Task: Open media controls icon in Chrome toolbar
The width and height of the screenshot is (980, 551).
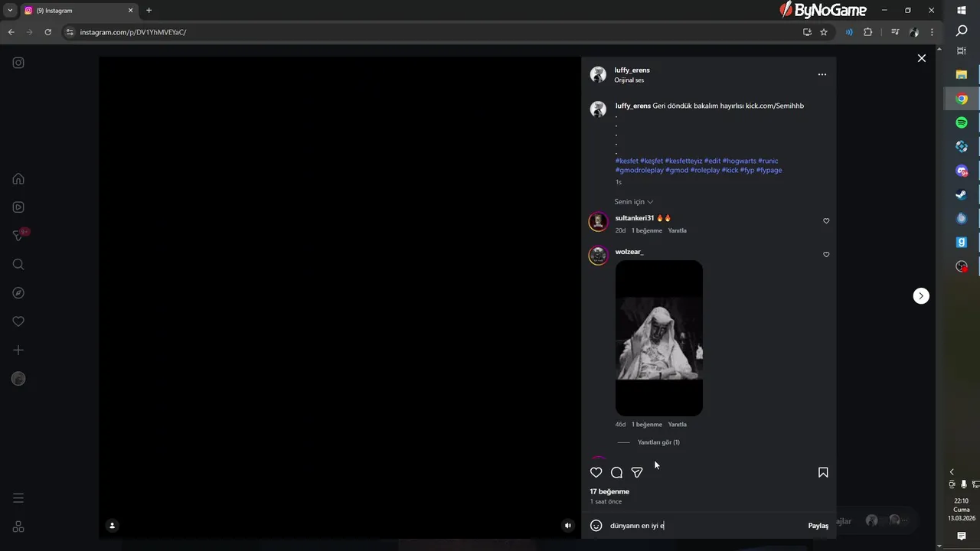Action: [x=895, y=32]
